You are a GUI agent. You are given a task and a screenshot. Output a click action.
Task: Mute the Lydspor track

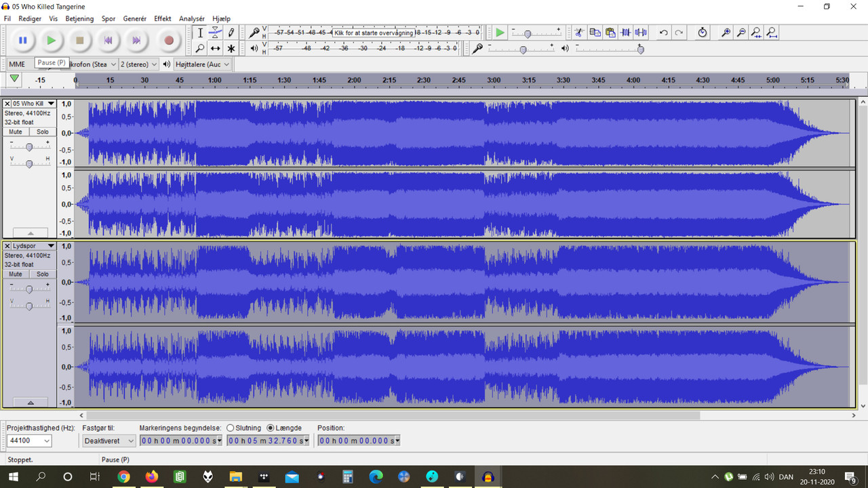(x=16, y=274)
